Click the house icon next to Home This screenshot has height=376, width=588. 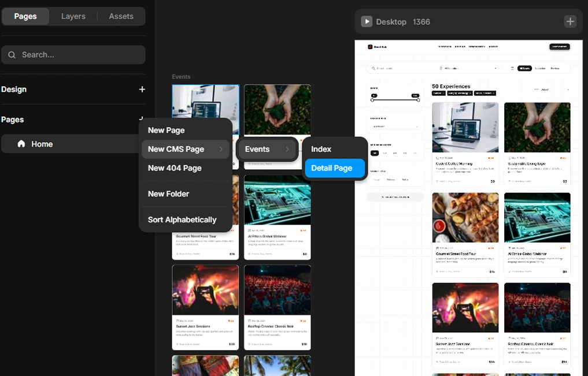21,144
